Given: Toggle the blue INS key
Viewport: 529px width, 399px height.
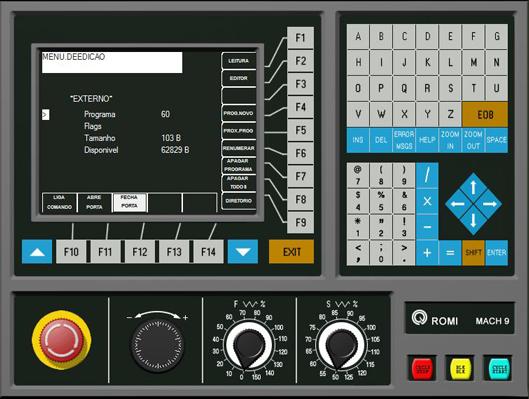Looking at the screenshot, I should click(358, 140).
